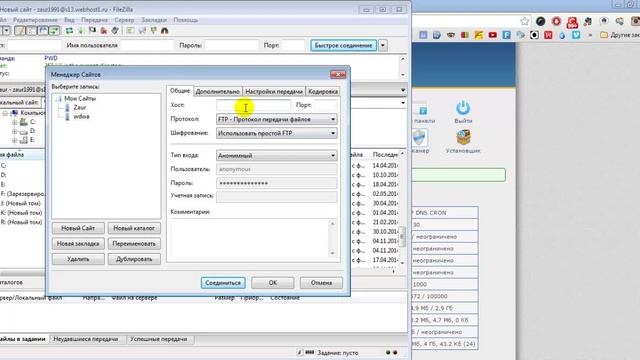Click the Установщик box icon on the web page

click(x=463, y=138)
